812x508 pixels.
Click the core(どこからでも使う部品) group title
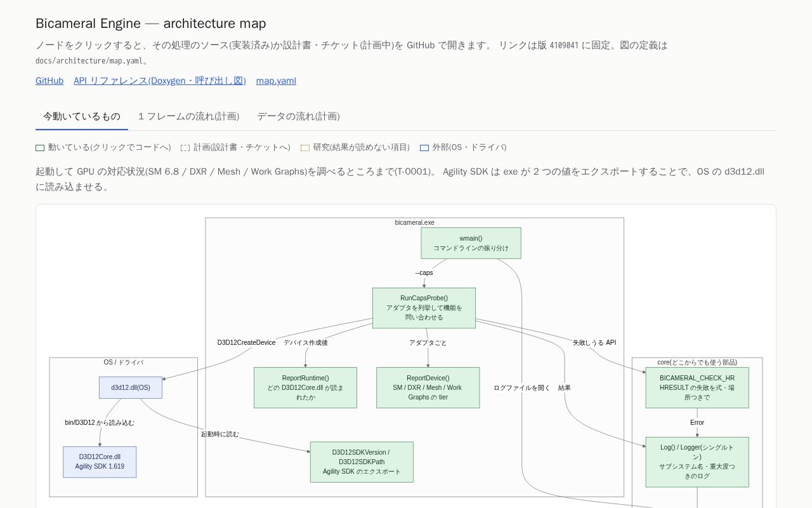[697, 363]
